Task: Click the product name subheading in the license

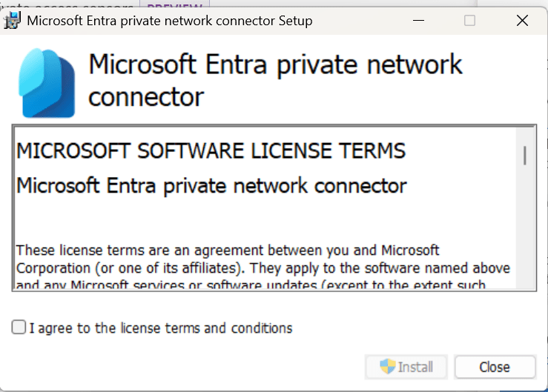Action: click(211, 185)
